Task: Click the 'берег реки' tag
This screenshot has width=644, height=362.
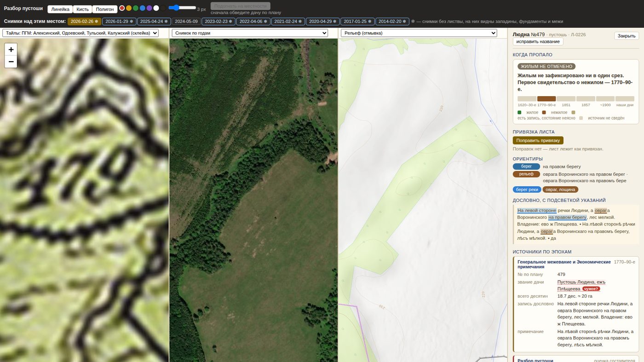Action: tap(527, 190)
